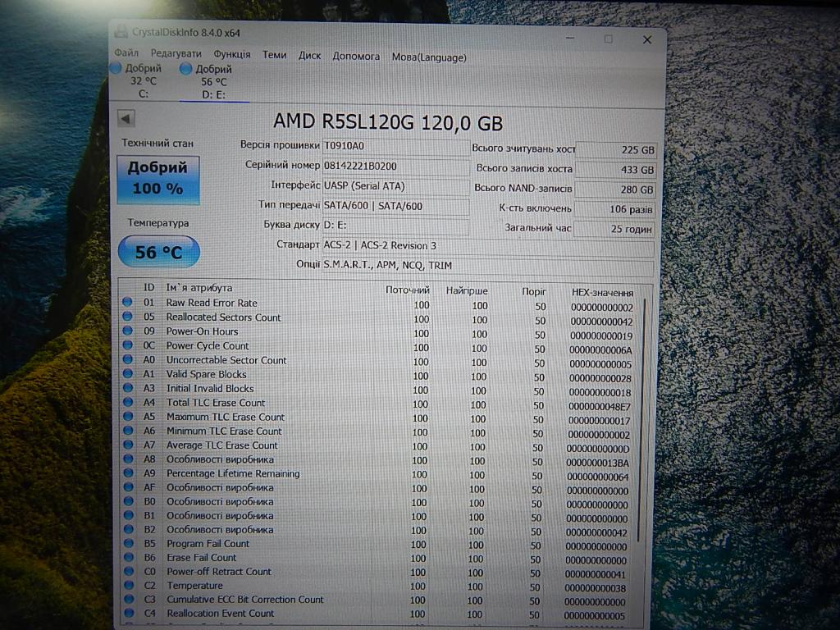840x630 pixels.
Task: Select the Total TLC Erase Count attribute name
Action: coord(216,402)
